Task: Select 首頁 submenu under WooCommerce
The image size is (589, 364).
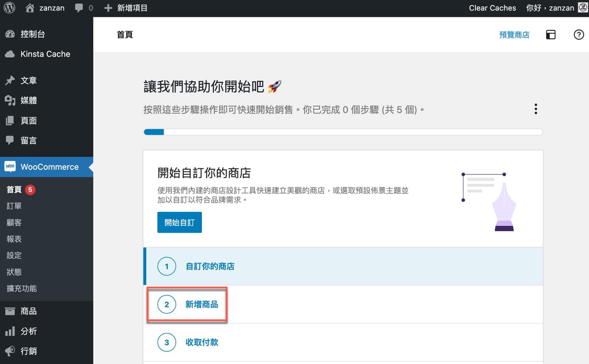Action: point(14,190)
